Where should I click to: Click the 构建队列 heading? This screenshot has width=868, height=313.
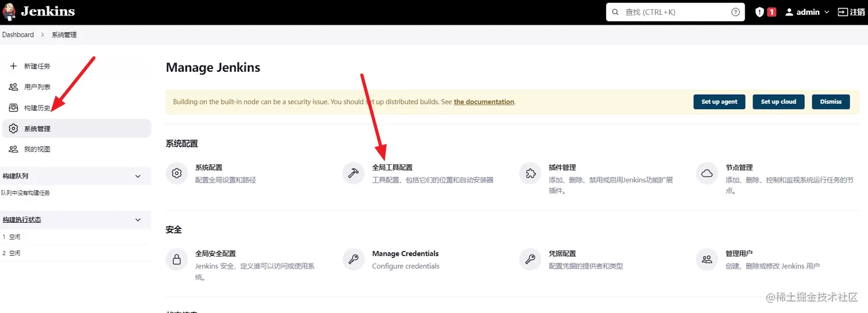point(15,176)
